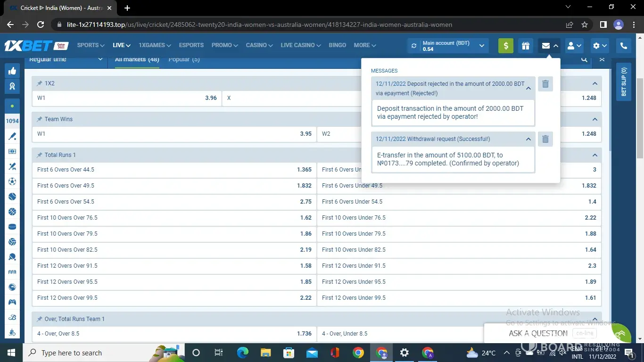This screenshot has height=362, width=644.
Task: Click the green dollar deposit icon
Action: (x=506, y=46)
